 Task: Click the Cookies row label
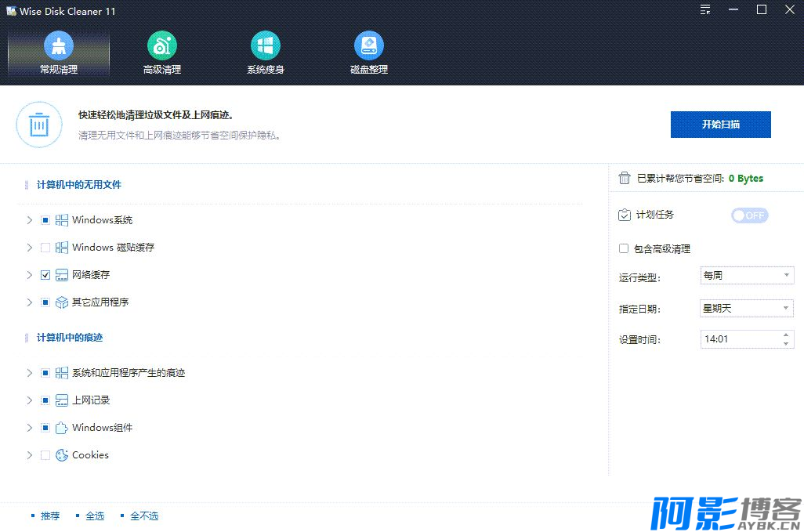tap(90, 455)
